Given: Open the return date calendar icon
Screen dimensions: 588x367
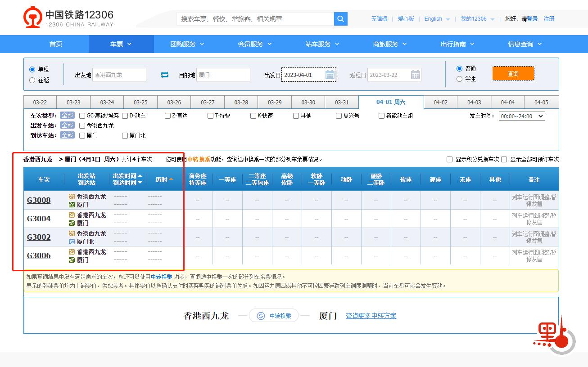Looking at the screenshot, I should pos(415,75).
